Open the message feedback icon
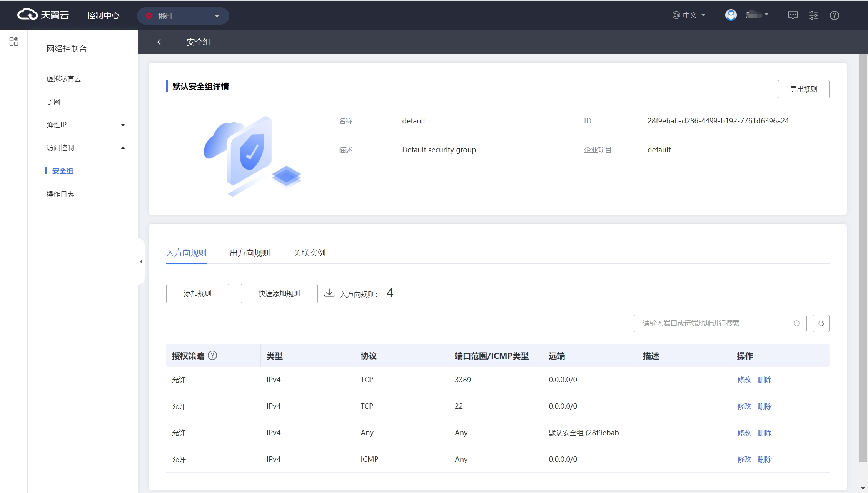Screen dimensions: 868x493 click(x=793, y=15)
